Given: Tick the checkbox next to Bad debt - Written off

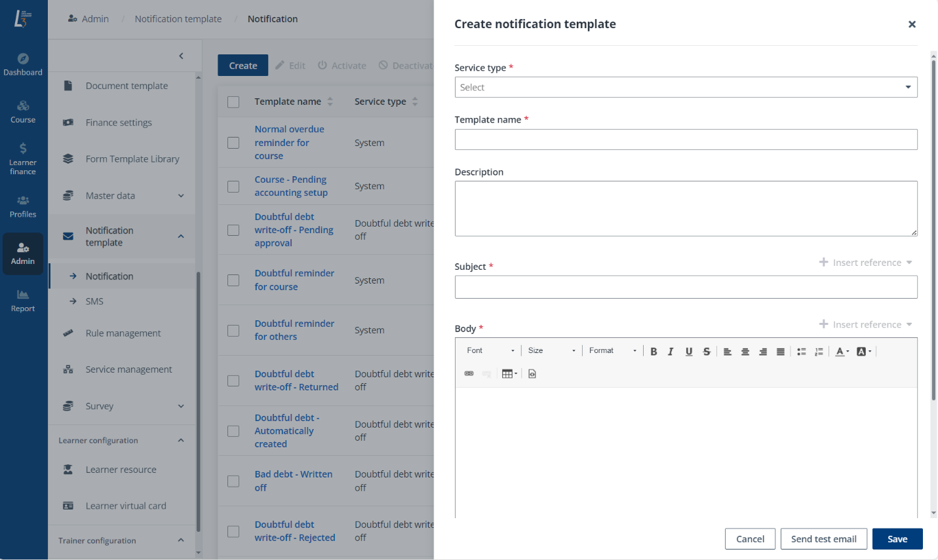Looking at the screenshot, I should tap(233, 481).
